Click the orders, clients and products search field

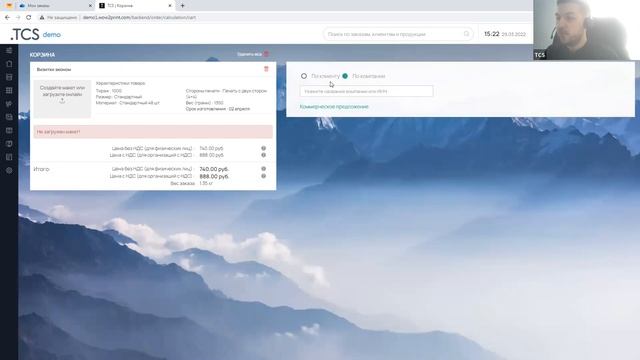[x=398, y=34]
